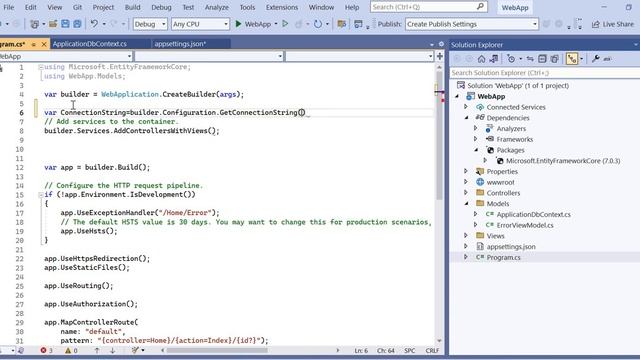Viewport: 640px width, 360px height.
Task: Click the Open File toolbar icon
Action: pyautogui.click(x=53, y=24)
